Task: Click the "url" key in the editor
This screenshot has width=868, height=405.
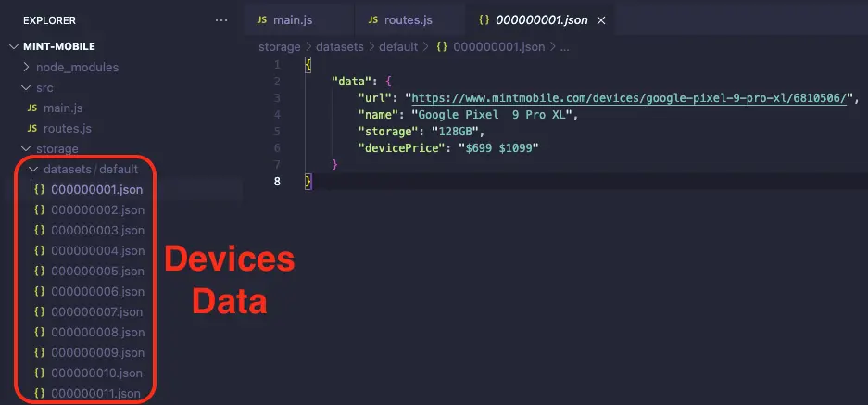Action: point(375,98)
